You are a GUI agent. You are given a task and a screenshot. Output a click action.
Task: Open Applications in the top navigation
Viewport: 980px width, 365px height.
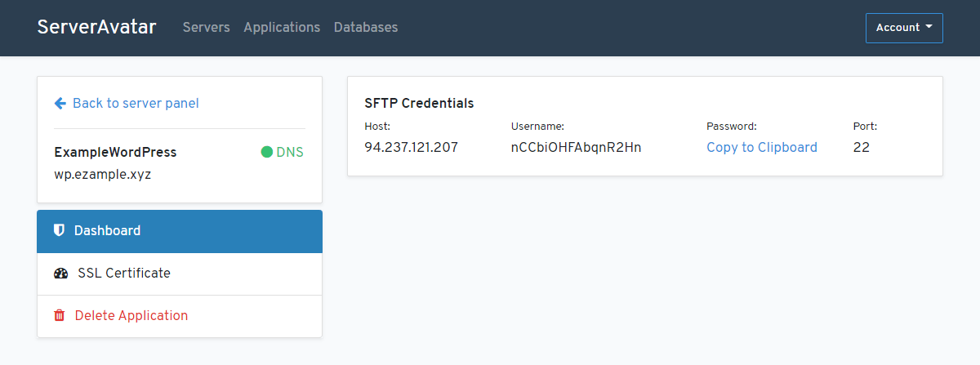click(x=282, y=27)
